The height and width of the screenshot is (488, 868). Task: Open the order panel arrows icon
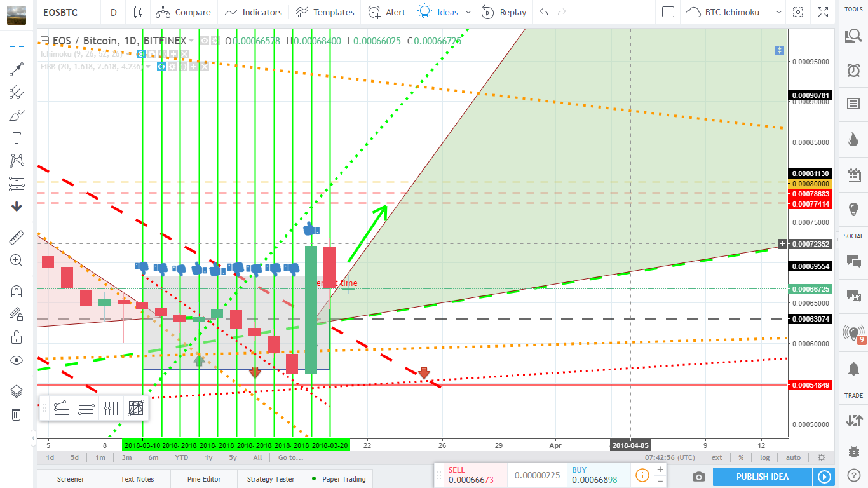coord(853,420)
